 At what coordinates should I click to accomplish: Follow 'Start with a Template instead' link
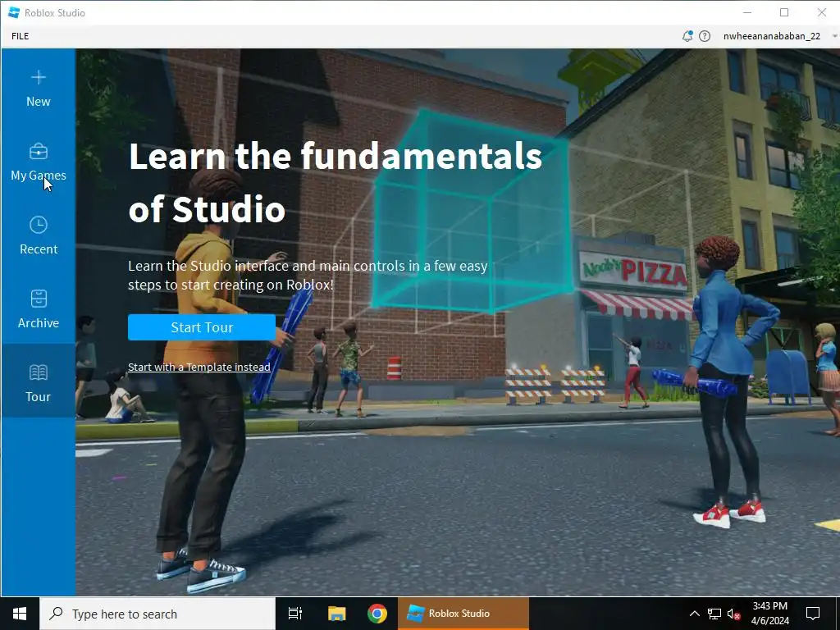click(x=199, y=367)
